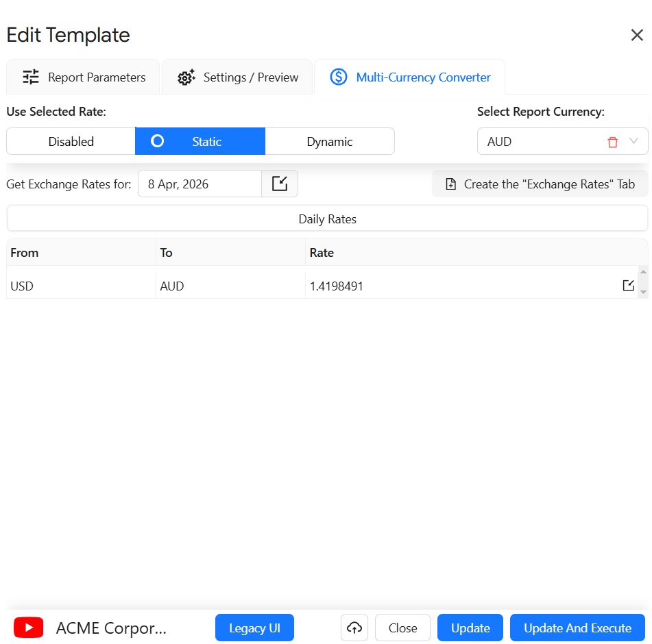This screenshot has width=652, height=644.
Task: Click the Update And Execute button
Action: [577, 628]
